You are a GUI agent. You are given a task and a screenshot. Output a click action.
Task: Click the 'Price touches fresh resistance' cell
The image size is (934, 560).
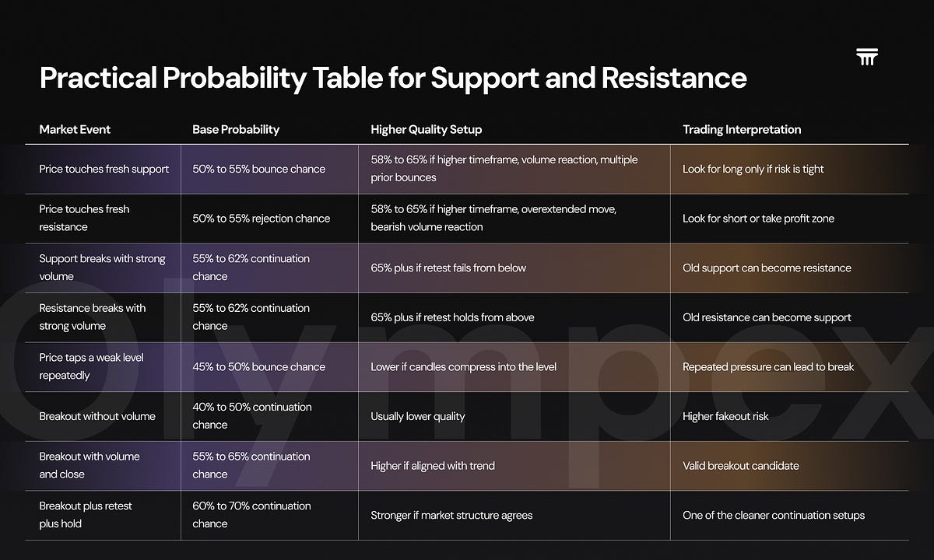(x=85, y=218)
